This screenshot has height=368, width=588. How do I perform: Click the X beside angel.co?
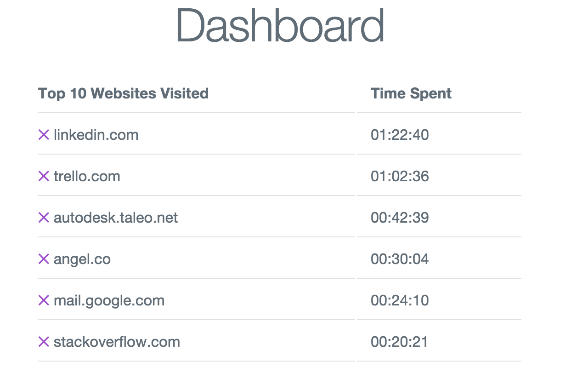(x=44, y=259)
